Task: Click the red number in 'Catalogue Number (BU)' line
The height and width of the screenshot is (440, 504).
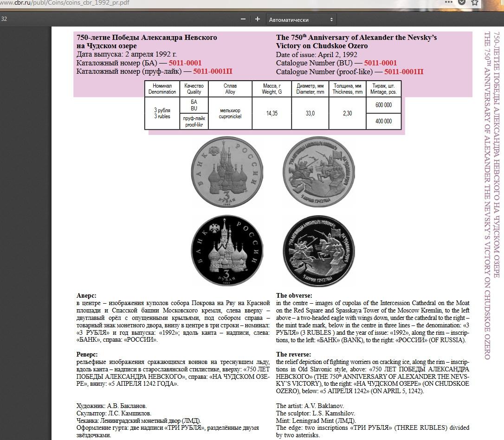Action: (381, 63)
